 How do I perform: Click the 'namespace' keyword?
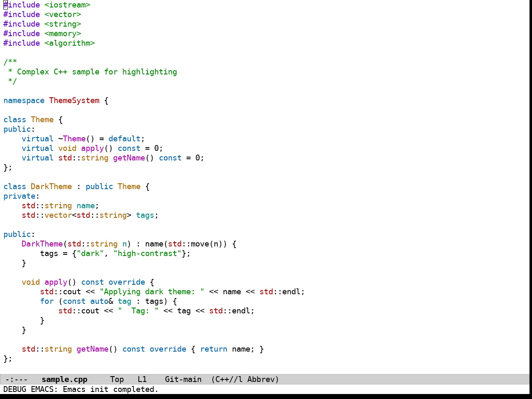coord(24,101)
